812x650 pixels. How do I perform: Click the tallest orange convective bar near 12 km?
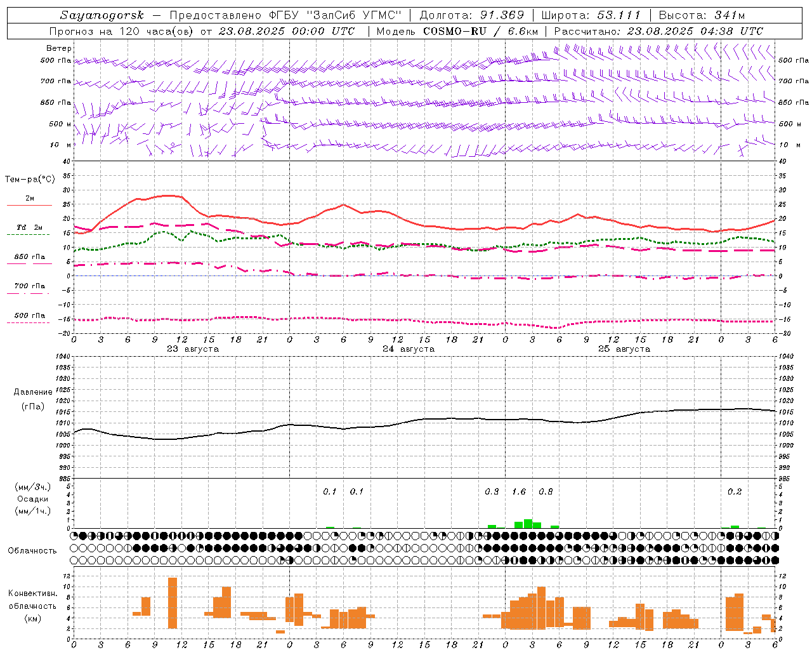[x=173, y=603]
